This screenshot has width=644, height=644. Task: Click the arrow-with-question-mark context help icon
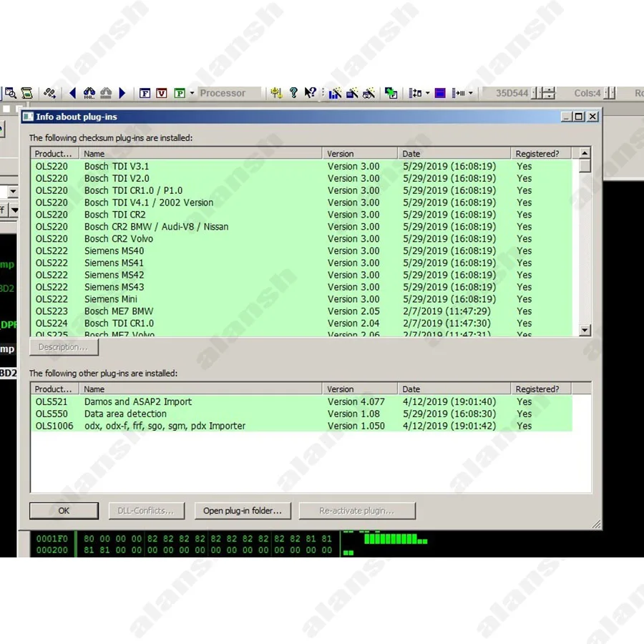[310, 93]
